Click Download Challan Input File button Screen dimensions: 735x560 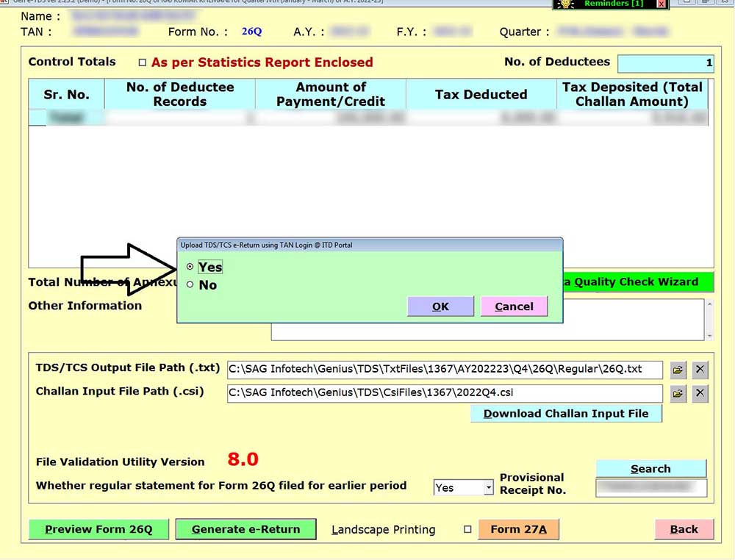(566, 414)
